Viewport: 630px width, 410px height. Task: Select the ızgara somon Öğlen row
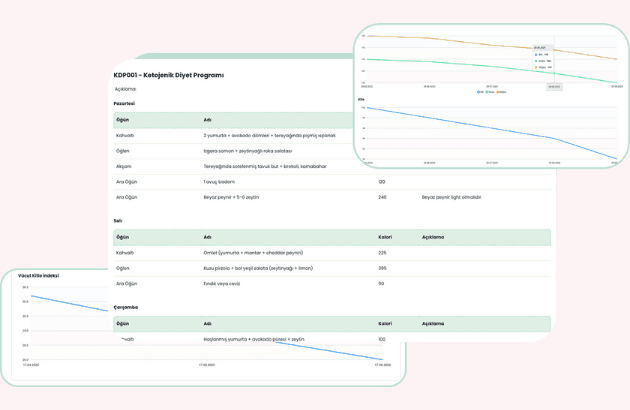[248, 150]
